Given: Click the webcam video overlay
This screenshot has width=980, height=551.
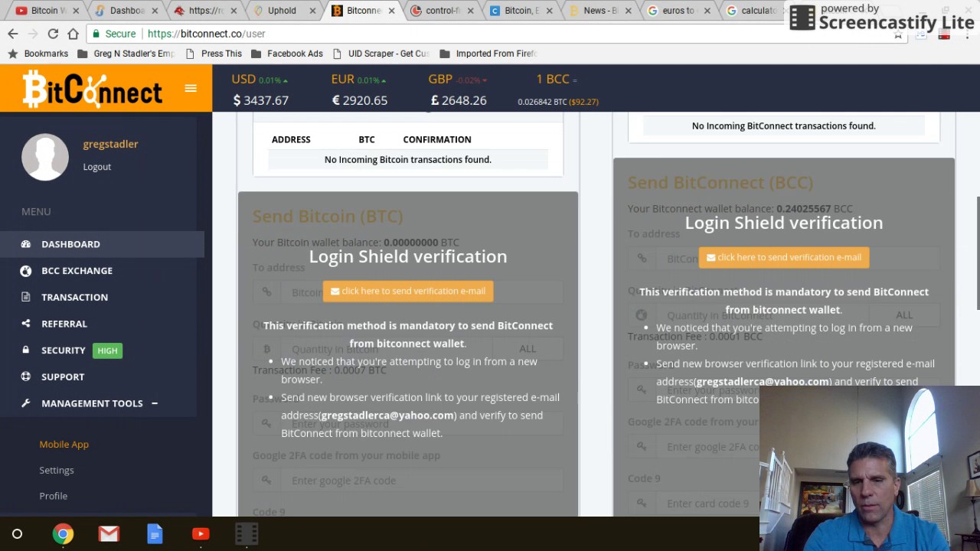Looking at the screenshot, I should coord(870,468).
